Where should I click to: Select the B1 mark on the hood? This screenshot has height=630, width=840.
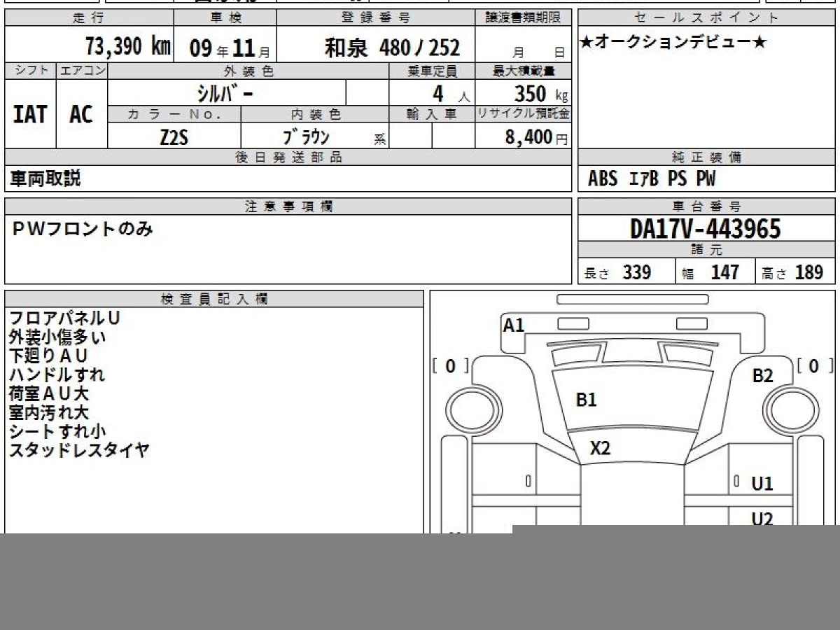click(x=586, y=400)
